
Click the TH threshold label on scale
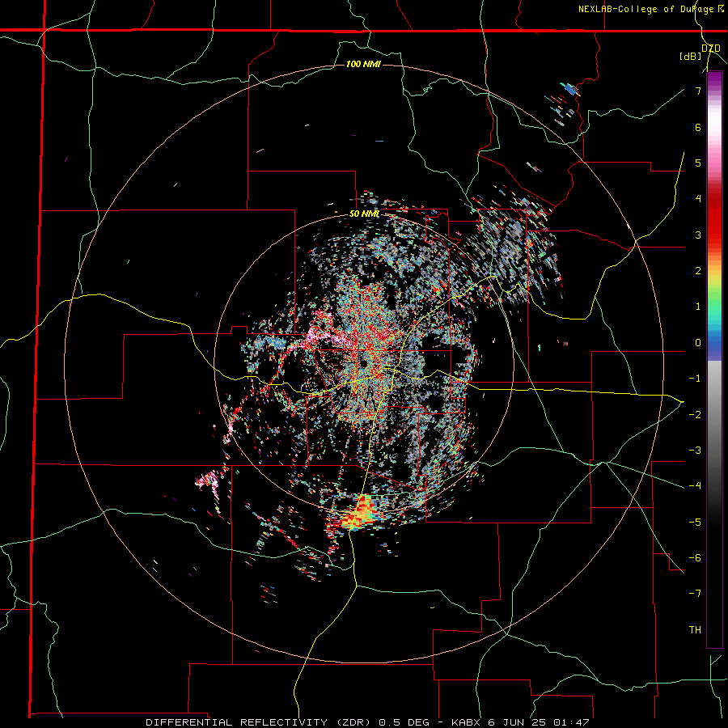[x=695, y=630]
